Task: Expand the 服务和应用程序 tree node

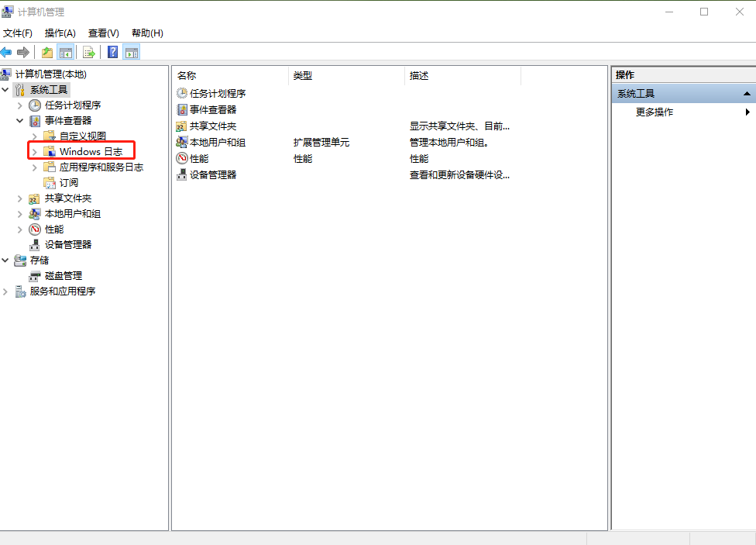Action: (5, 291)
